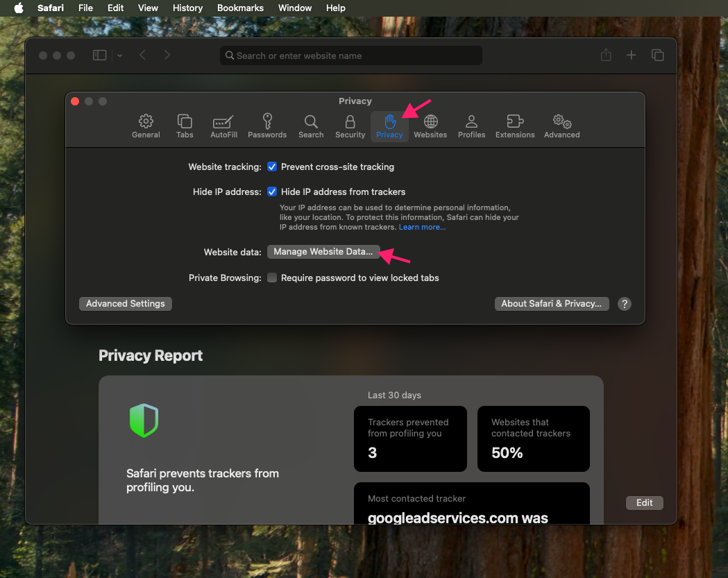Image resolution: width=728 pixels, height=578 pixels.
Task: Open the History menu
Action: [x=187, y=8]
